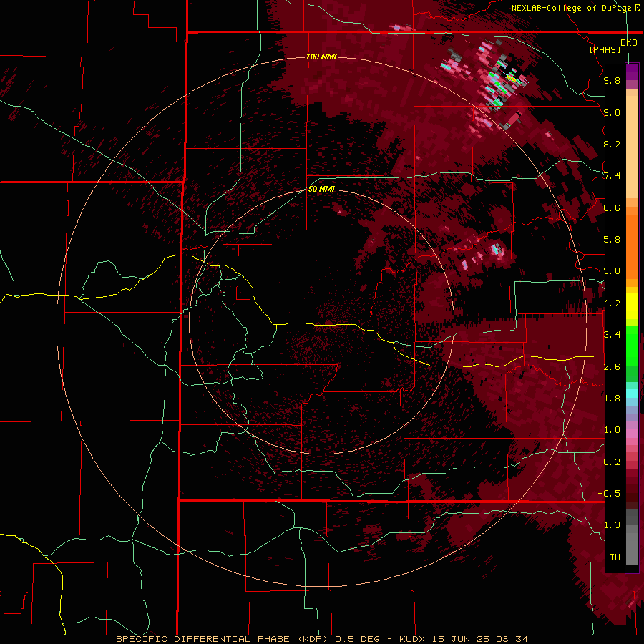
Task: Click the peach band on the color bar
Action: coord(632,147)
